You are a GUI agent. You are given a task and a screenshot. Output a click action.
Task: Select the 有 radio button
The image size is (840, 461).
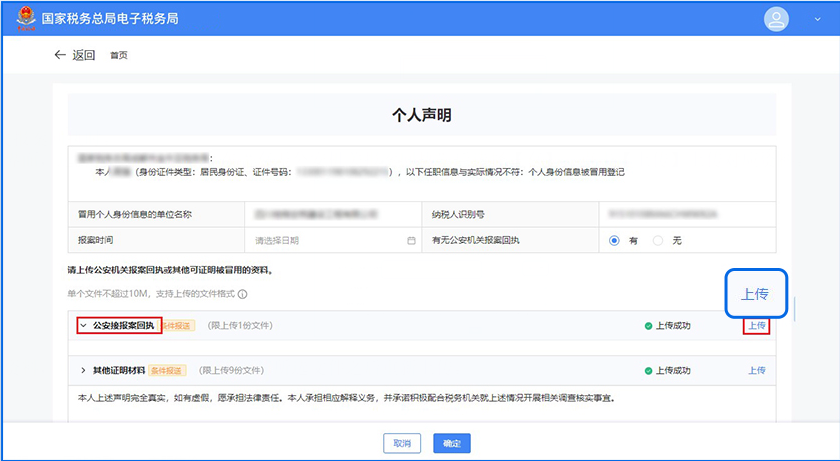point(614,241)
